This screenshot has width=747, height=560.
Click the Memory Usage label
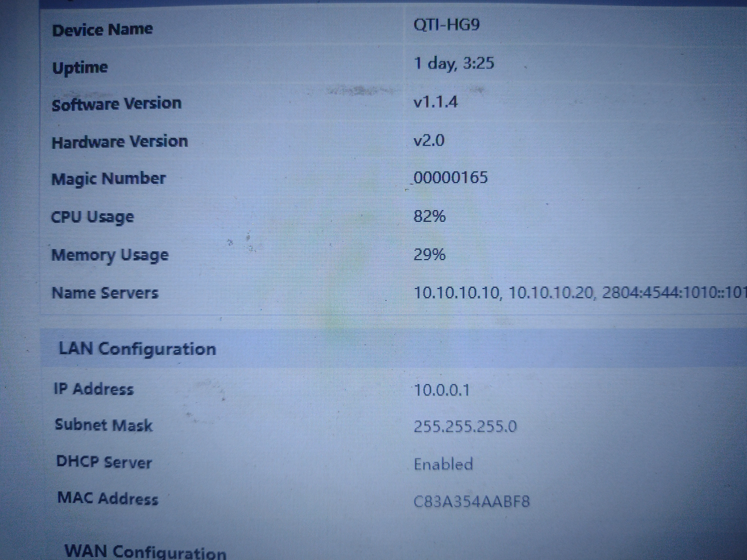[110, 255]
